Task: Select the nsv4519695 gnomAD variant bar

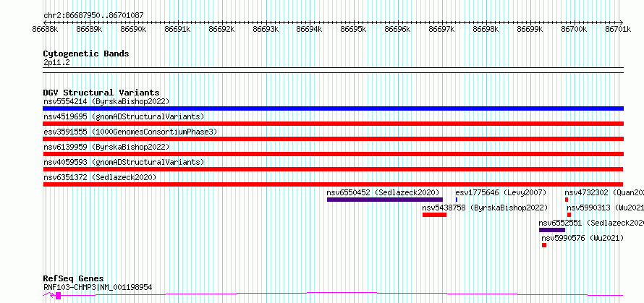Action: pyautogui.click(x=333, y=124)
